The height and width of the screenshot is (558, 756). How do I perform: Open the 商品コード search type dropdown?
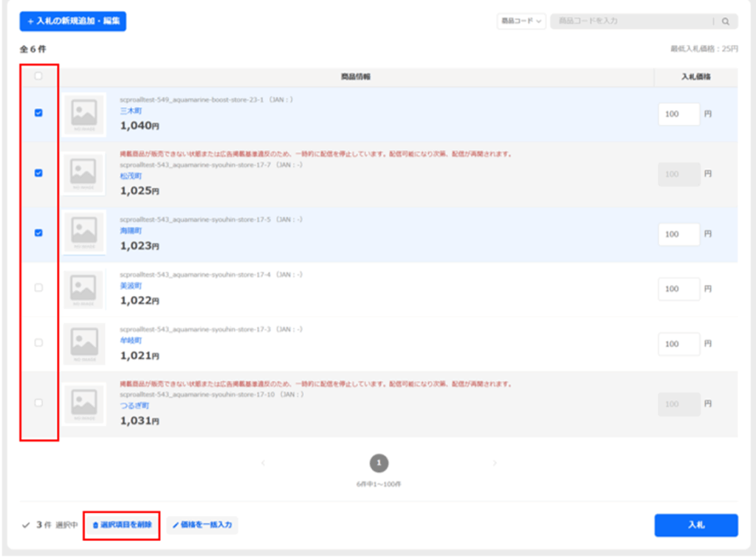521,21
